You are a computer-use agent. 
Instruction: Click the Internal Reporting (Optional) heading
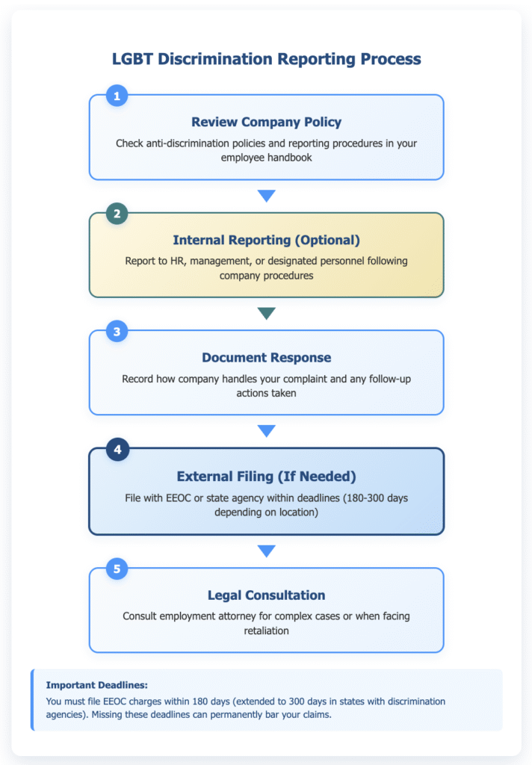click(x=266, y=240)
